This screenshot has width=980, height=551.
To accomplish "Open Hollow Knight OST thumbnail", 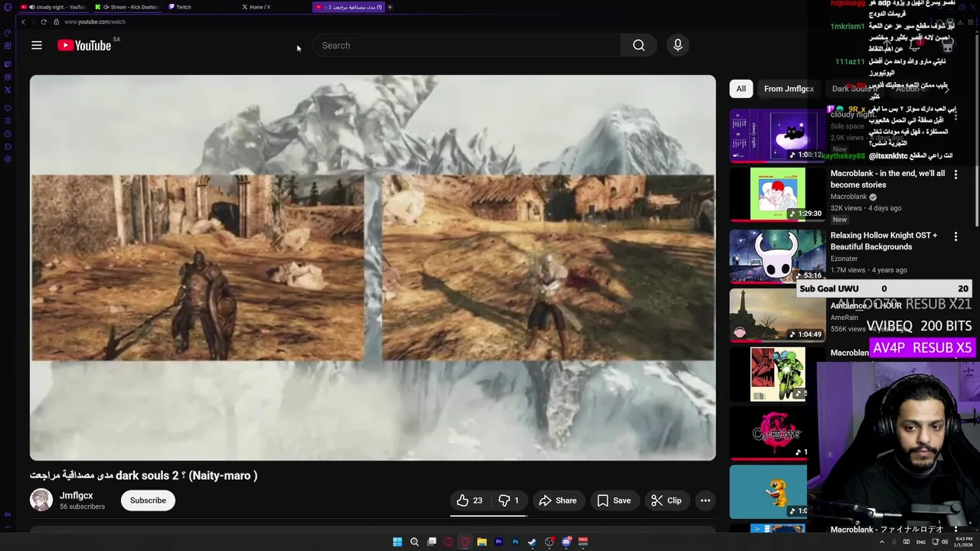I will pos(778,256).
